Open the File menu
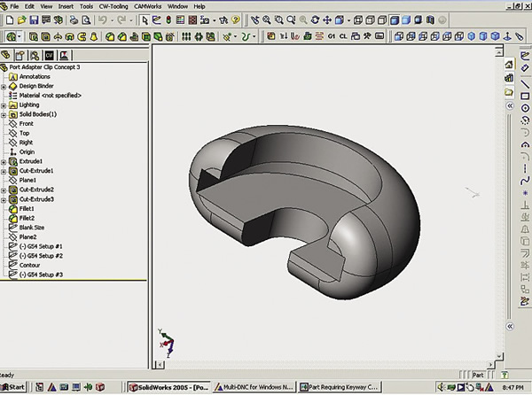This screenshot has height=395, width=532. tap(14, 6)
